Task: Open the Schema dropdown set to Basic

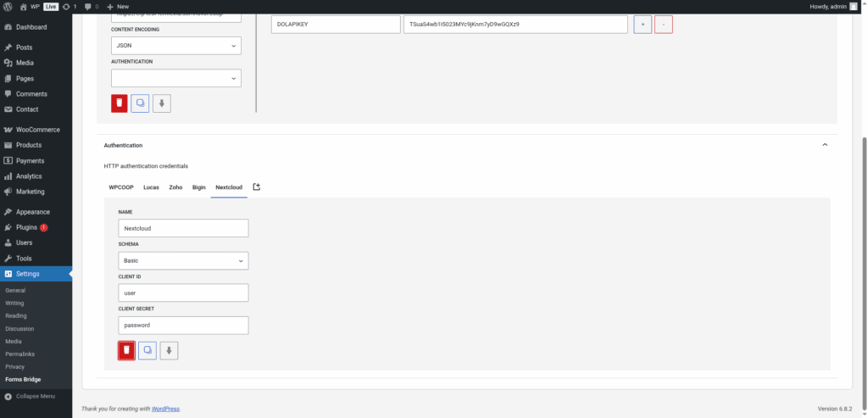Action: [x=183, y=261]
